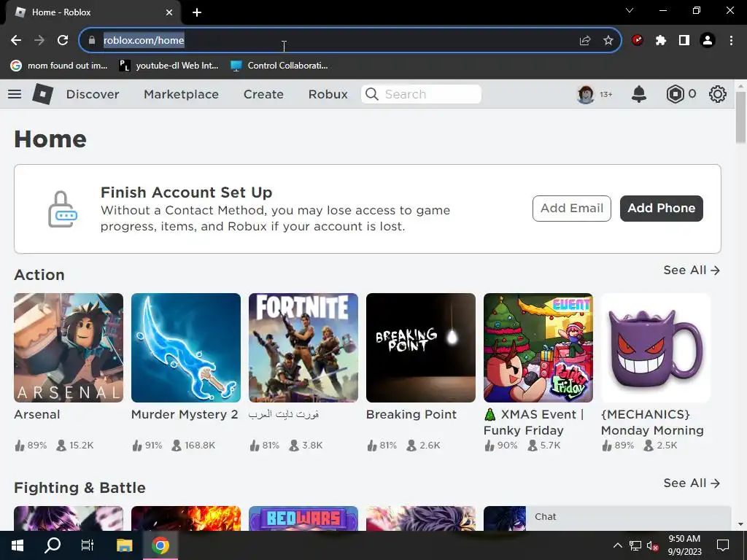Open Windows taskbar search
Image resolution: width=747 pixels, height=560 pixels.
[x=53, y=545]
